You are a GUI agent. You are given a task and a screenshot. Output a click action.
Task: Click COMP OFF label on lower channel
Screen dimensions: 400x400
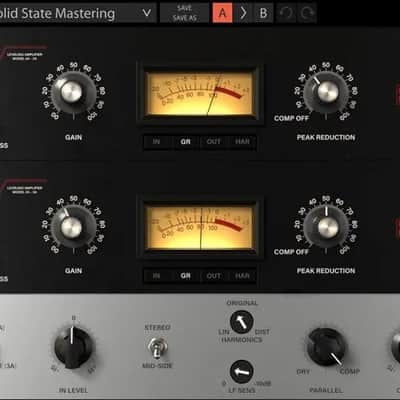pos(291,252)
